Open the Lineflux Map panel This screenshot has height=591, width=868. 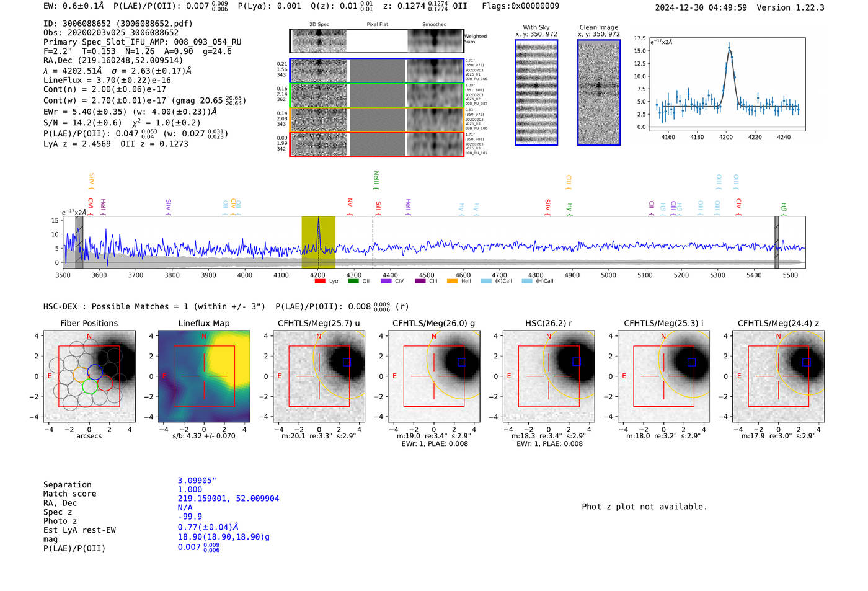[204, 376]
